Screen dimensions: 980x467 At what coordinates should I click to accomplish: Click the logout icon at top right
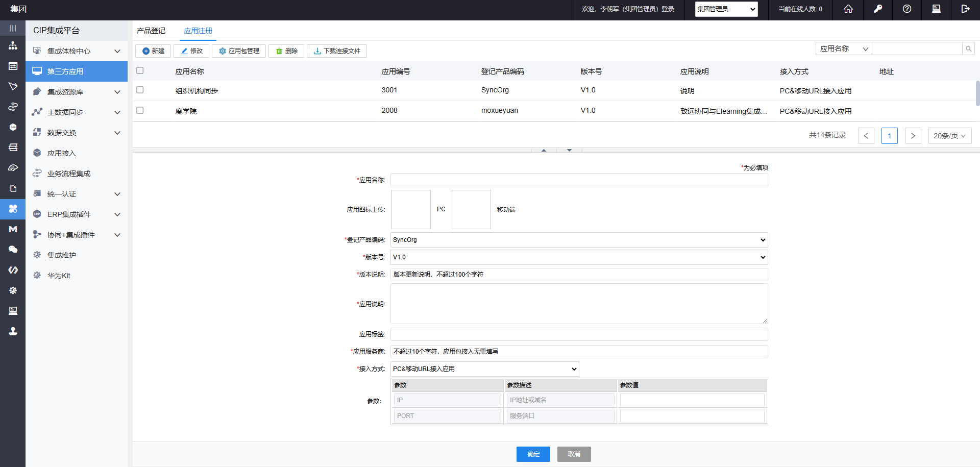965,9
